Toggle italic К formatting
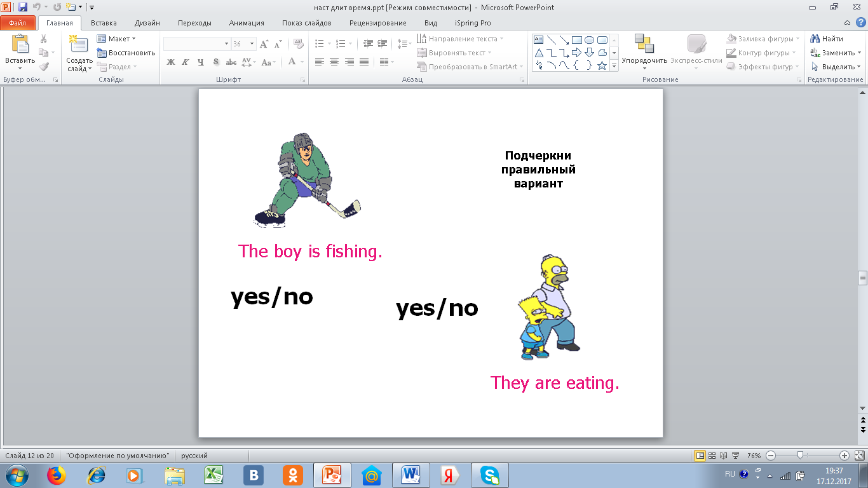 [186, 62]
